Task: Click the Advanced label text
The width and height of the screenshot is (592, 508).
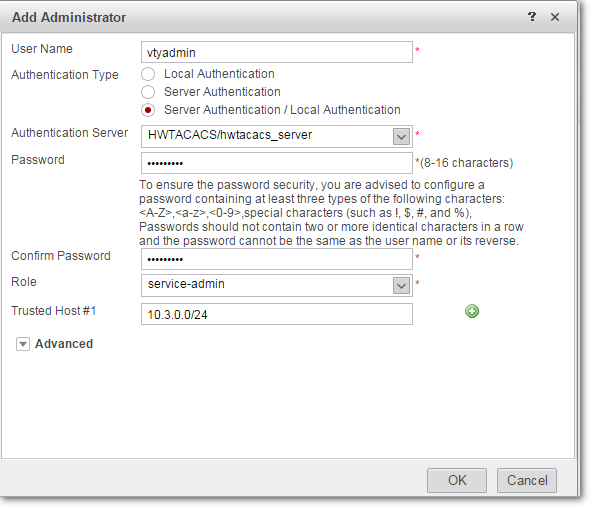Action: coord(64,344)
